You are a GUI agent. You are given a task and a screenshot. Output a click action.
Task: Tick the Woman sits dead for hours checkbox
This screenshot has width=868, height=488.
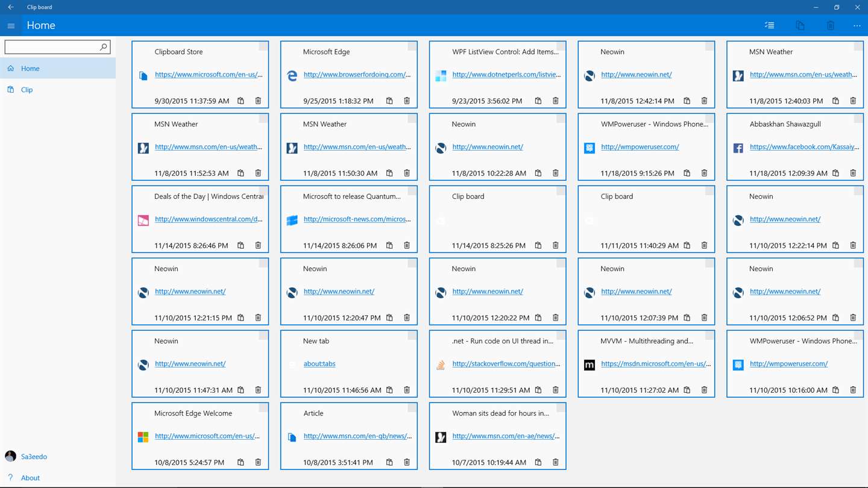pos(561,407)
